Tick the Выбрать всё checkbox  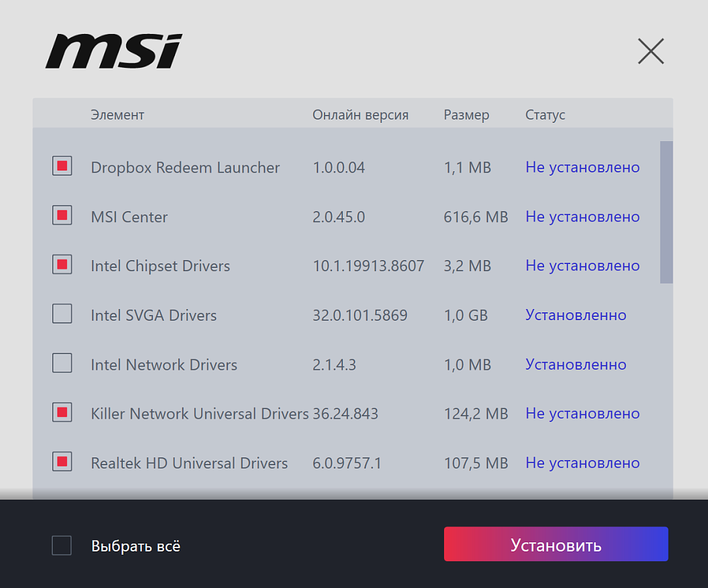click(62, 545)
